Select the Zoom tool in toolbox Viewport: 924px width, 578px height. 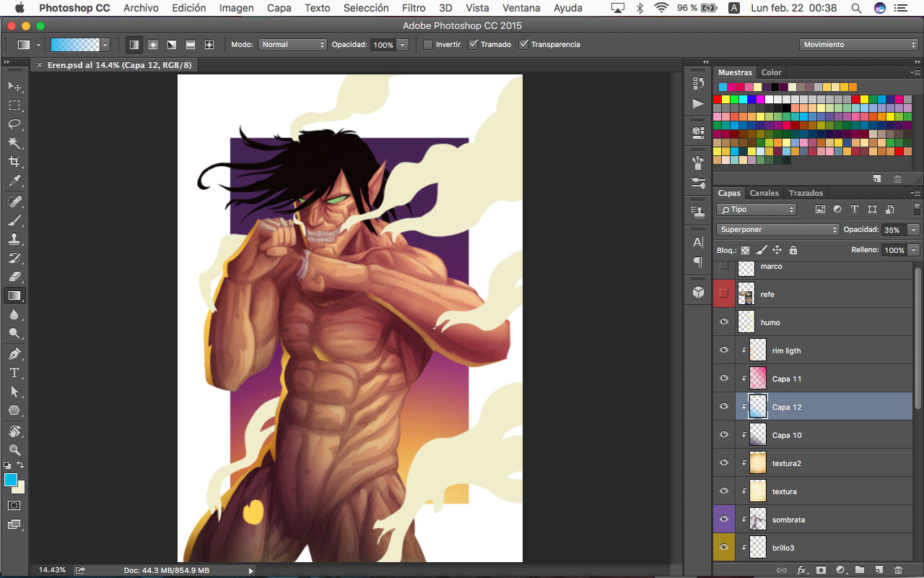coord(14,450)
